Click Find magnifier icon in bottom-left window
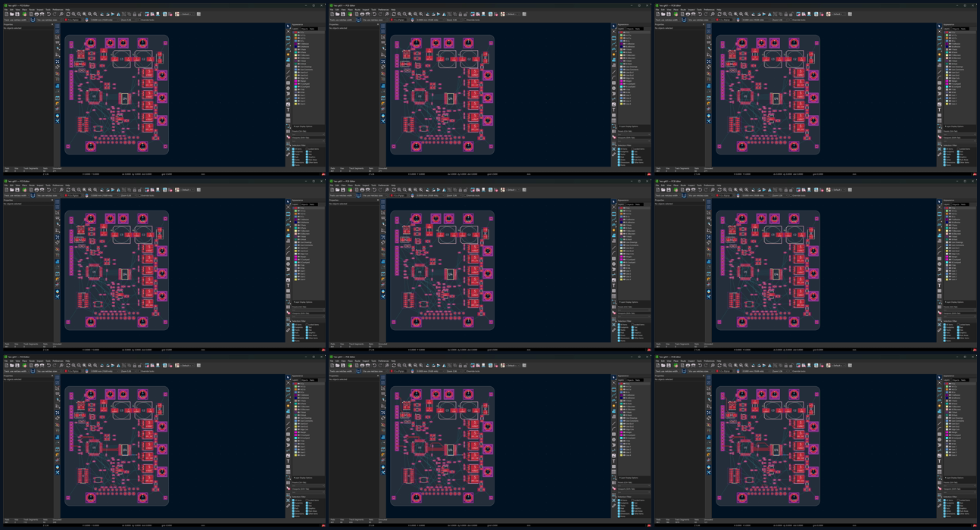Screen dimensions: 980x530 [x=61, y=365]
